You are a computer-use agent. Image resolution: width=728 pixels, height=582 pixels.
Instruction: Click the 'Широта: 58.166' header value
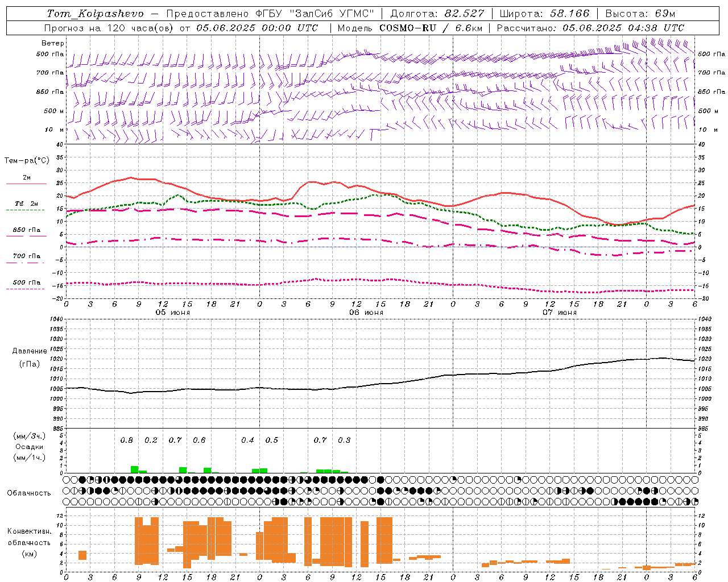(x=545, y=14)
